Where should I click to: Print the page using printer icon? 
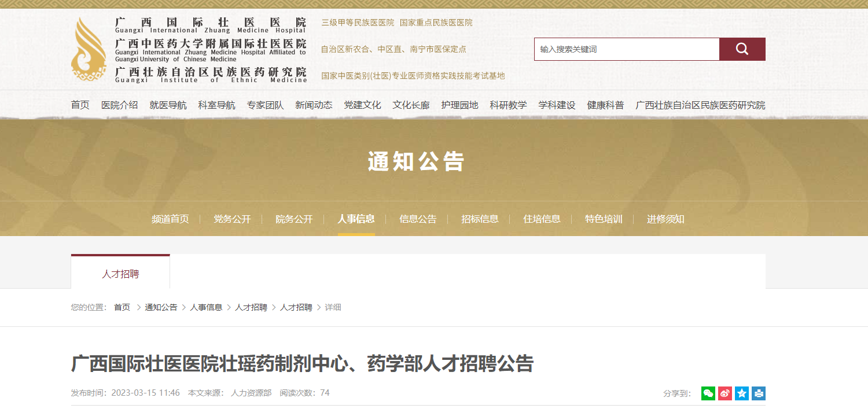pyautogui.click(x=759, y=393)
